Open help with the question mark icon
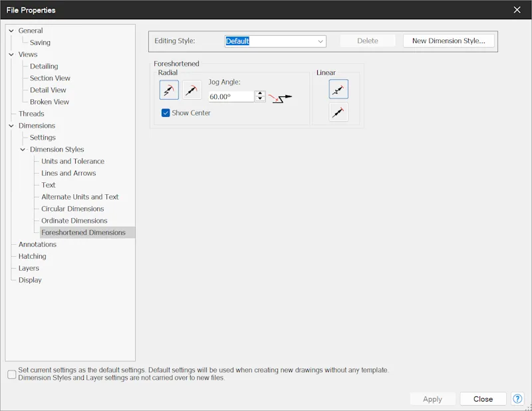Viewport: 532px width, 411px height. click(x=517, y=399)
